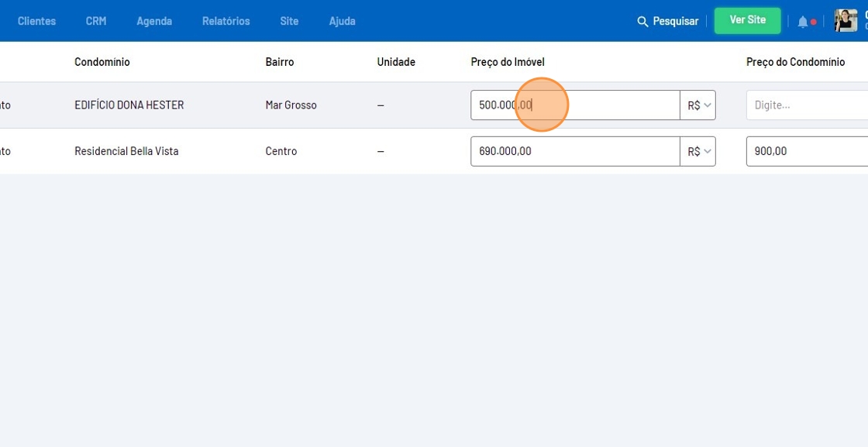868x447 pixels.
Task: Select the Site menu item
Action: click(289, 21)
